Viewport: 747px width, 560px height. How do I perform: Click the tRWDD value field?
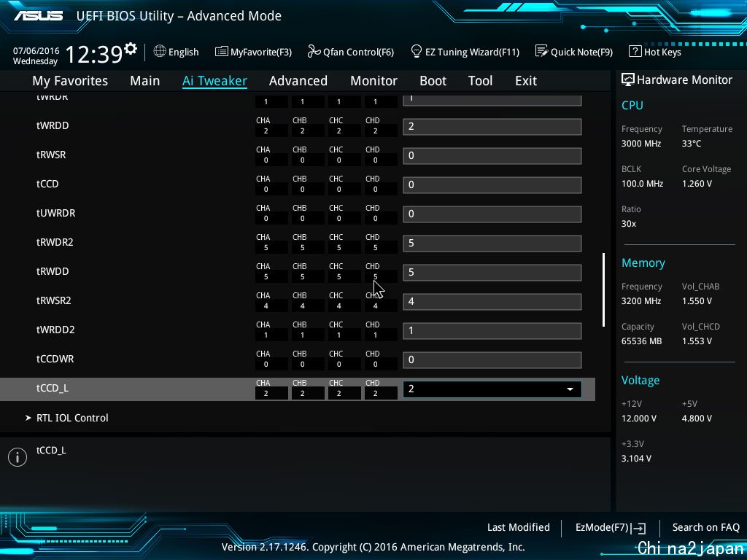coord(492,273)
